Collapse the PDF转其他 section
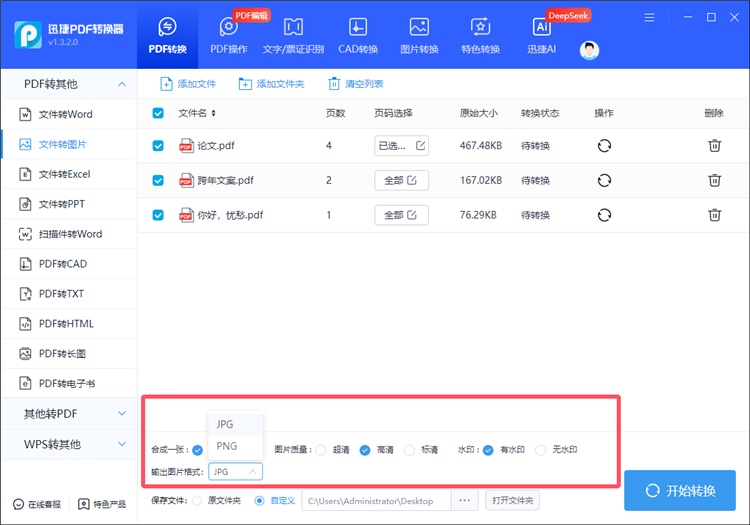The width and height of the screenshot is (750, 525). tap(122, 84)
